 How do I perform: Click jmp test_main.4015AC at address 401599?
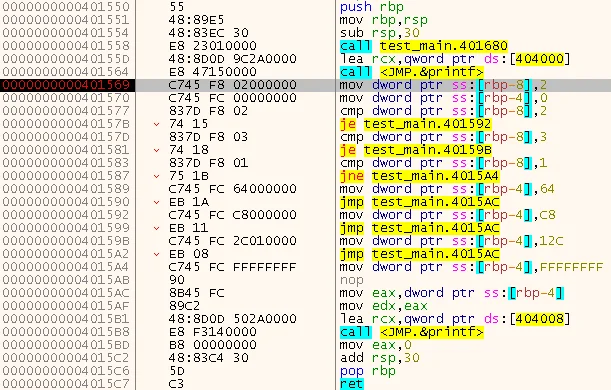420,228
